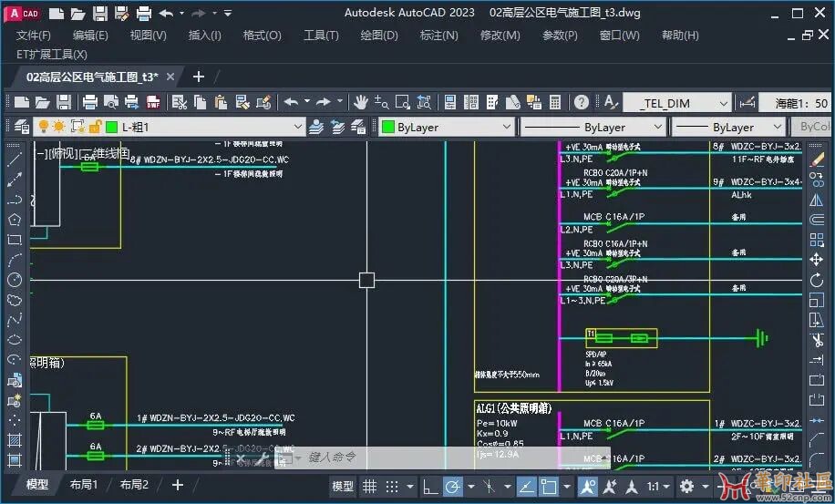Open the ByLayer lineweight dropdown

pos(777,128)
